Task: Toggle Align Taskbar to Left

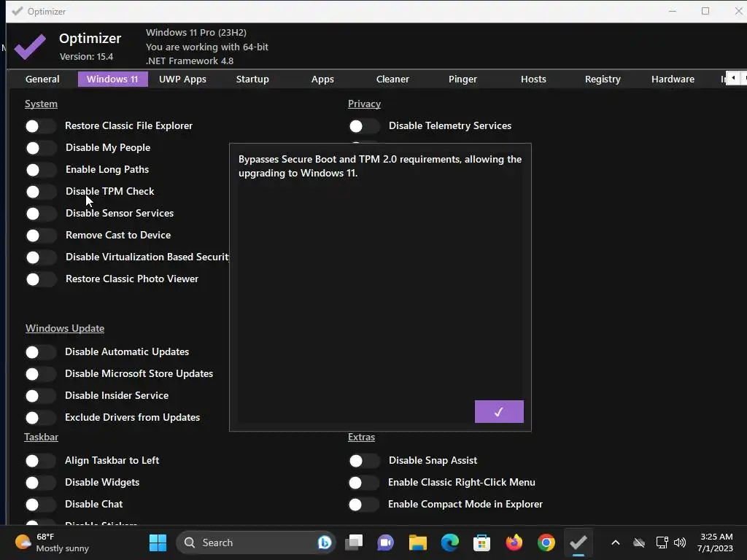Action: point(41,461)
